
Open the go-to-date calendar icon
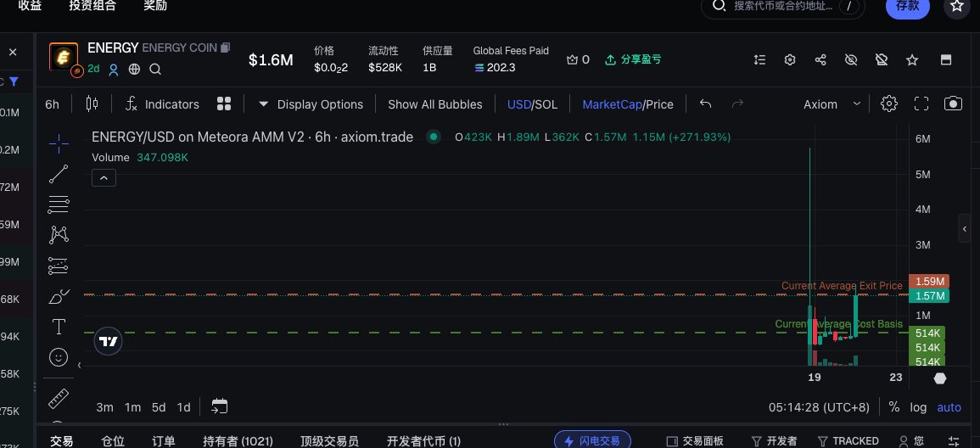click(220, 406)
